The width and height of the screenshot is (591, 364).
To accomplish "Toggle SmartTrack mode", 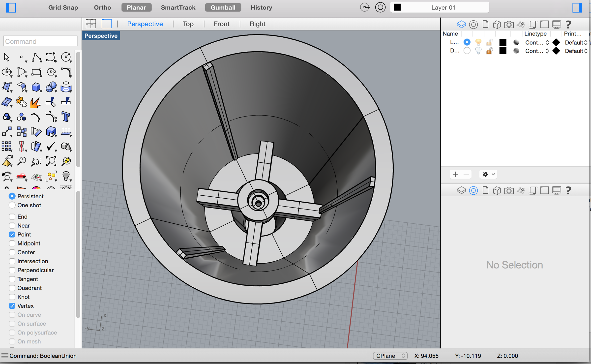I will [178, 7].
